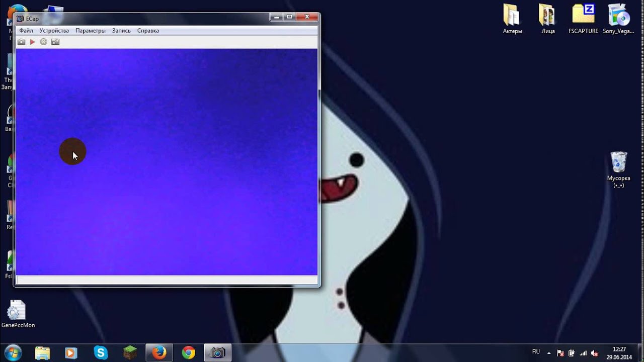This screenshot has width=644, height=362.
Task: Click the webcam preview area in ECap
Action: pos(167,162)
